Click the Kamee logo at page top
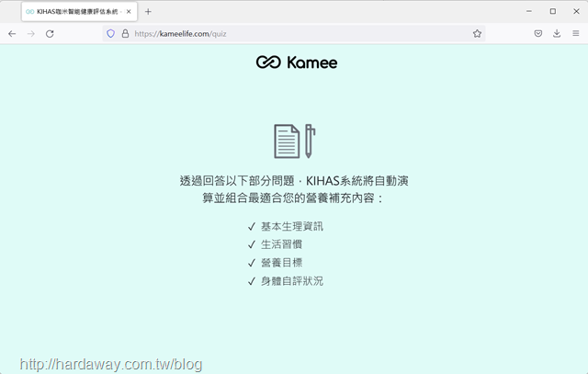 (297, 62)
